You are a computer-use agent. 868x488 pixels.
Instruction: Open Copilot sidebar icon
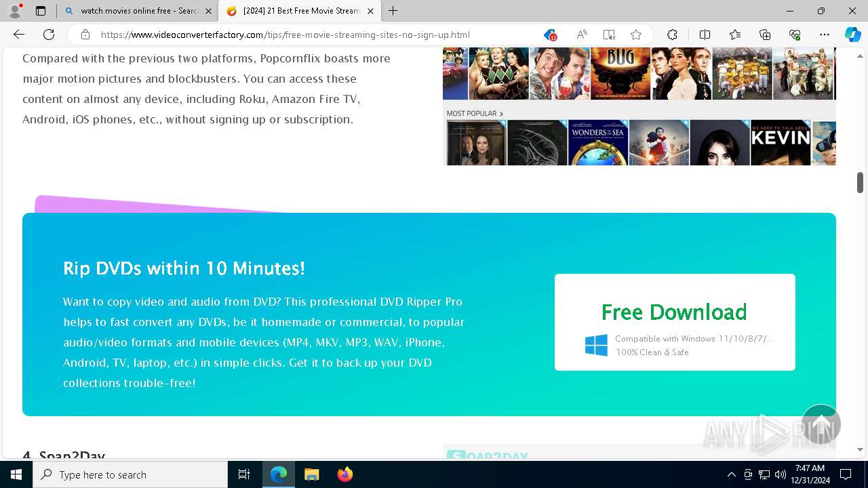pos(852,35)
